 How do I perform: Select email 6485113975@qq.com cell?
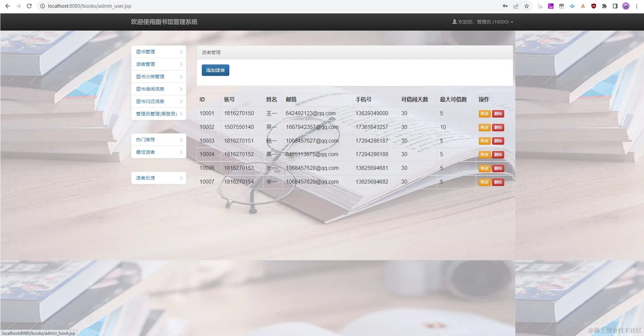312,154
